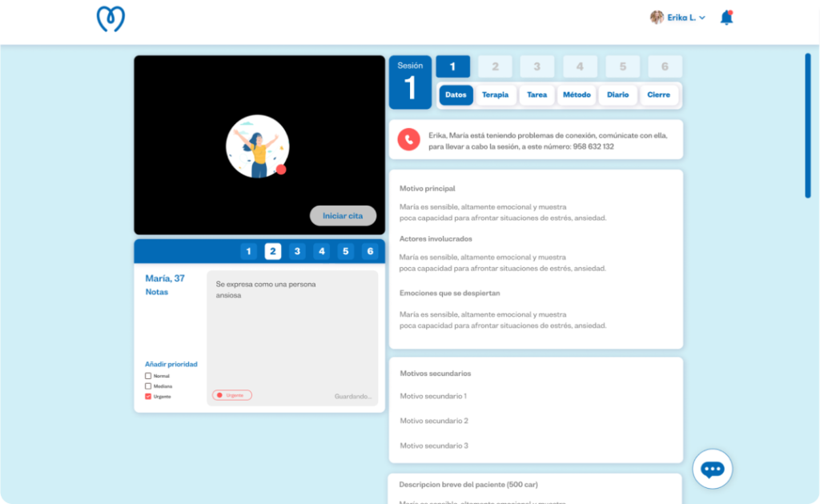820x504 pixels.
Task: Click Motivo secundario 1
Action: pyautogui.click(x=433, y=396)
